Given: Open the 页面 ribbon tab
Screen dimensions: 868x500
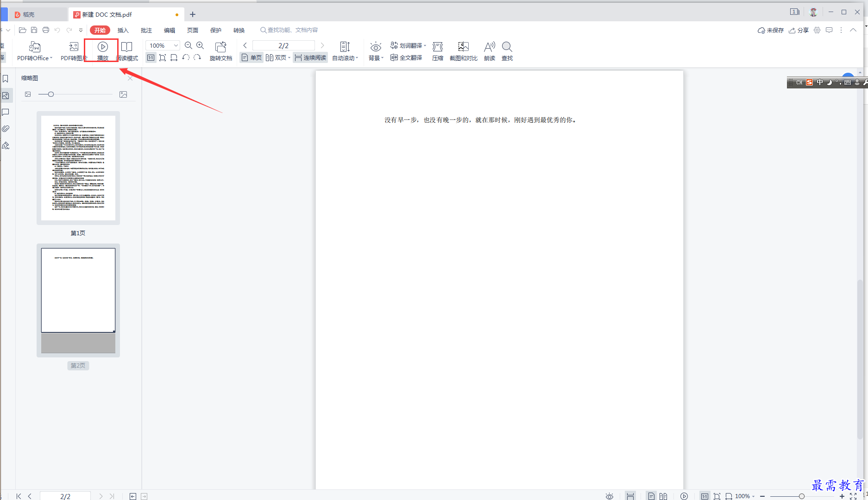Looking at the screenshot, I should pos(193,30).
